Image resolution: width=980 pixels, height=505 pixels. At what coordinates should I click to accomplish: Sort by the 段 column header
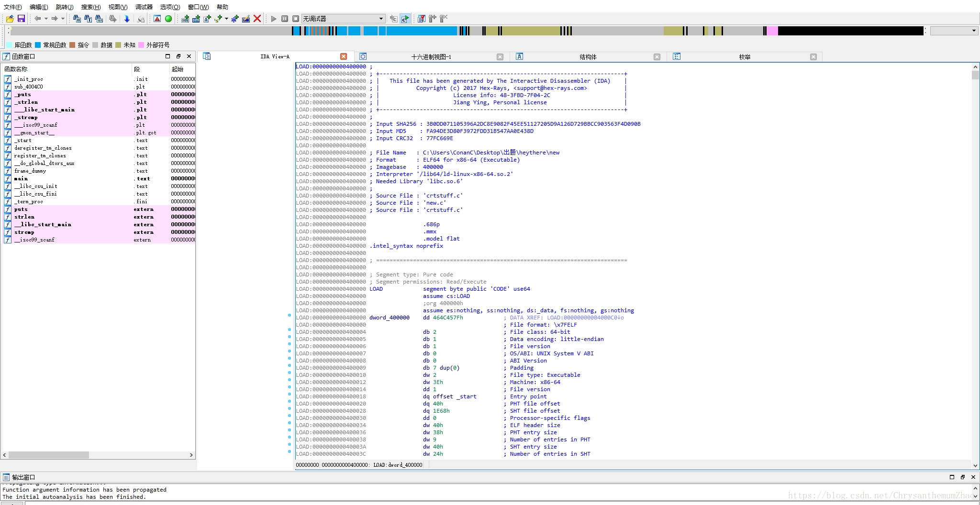(x=151, y=69)
